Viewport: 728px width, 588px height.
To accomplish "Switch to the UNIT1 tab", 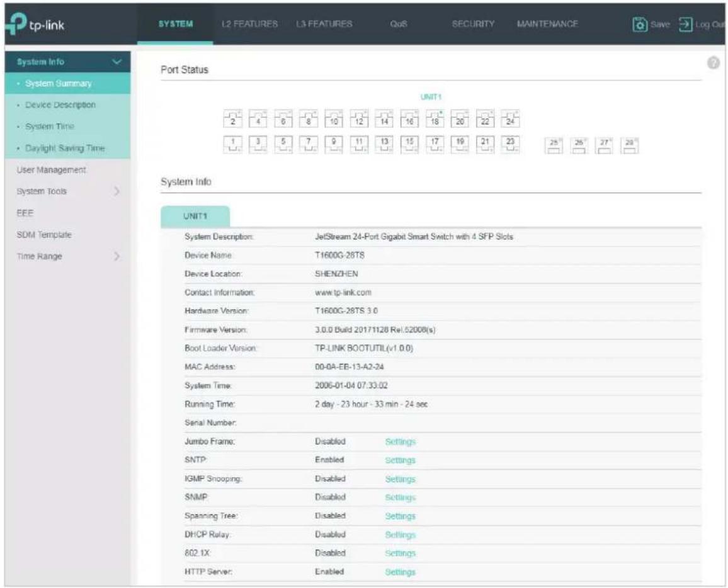I will [x=195, y=217].
